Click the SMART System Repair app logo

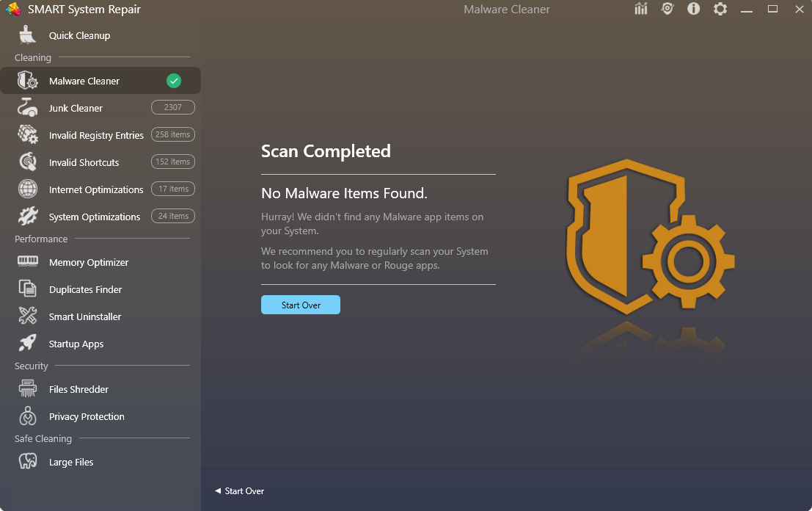click(x=13, y=9)
